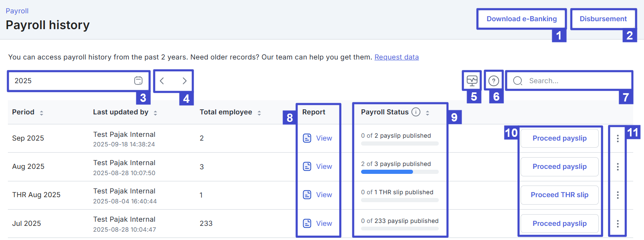Click the Disbursement button
Image resolution: width=644 pixels, height=240 pixels.
point(603,19)
